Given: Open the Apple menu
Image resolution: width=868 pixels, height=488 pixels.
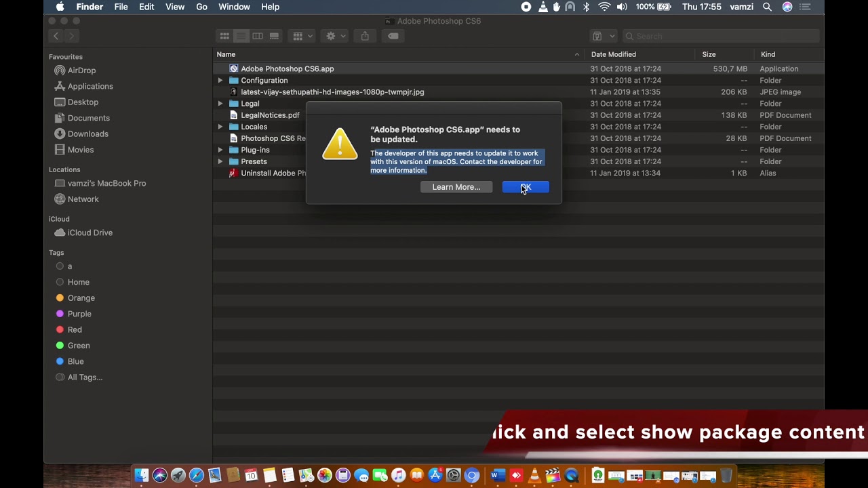Looking at the screenshot, I should [60, 7].
